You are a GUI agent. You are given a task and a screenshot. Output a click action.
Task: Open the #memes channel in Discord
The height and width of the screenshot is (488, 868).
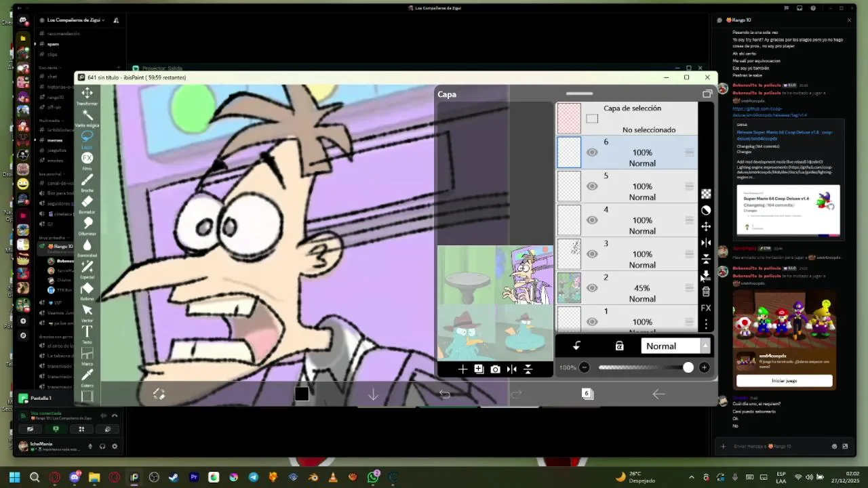click(x=55, y=140)
